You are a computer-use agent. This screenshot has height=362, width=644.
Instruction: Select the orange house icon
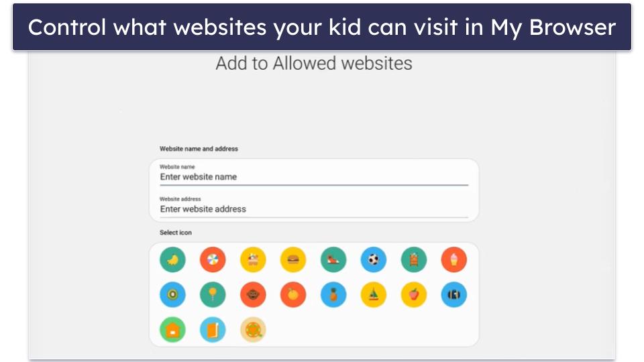click(x=172, y=329)
